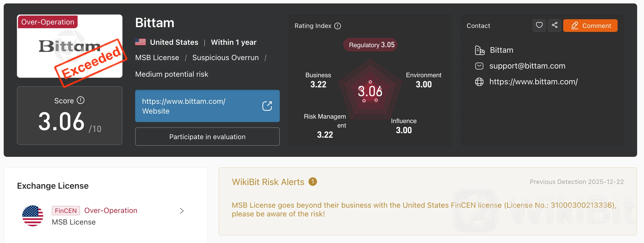Viewport: 644px width, 243px height.
Task: Click the globe website icon in Contact
Action: [x=479, y=82]
